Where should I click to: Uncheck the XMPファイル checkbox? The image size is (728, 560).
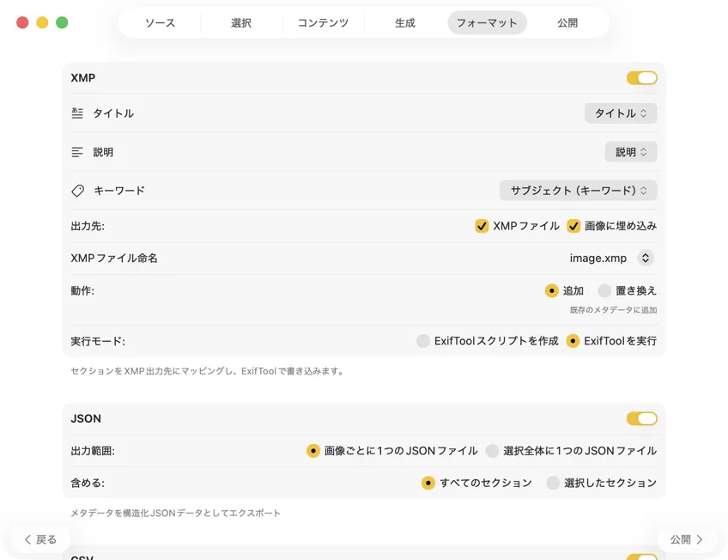point(482,226)
